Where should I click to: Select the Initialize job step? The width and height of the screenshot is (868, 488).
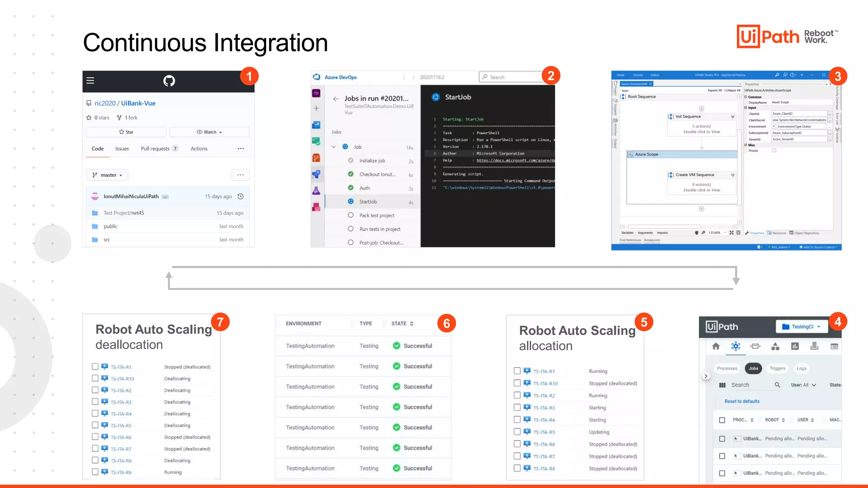tap(372, 161)
